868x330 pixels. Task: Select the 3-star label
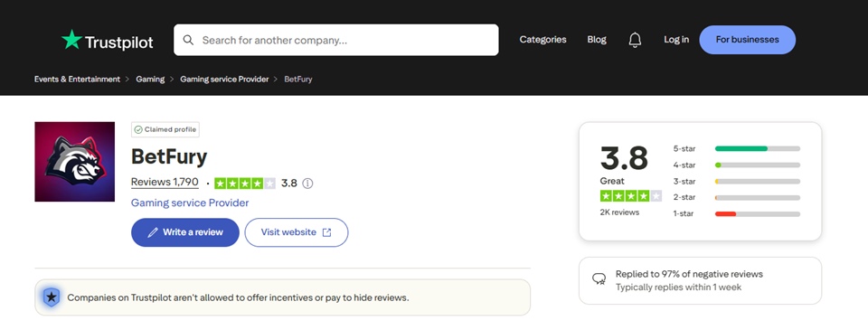tap(684, 182)
